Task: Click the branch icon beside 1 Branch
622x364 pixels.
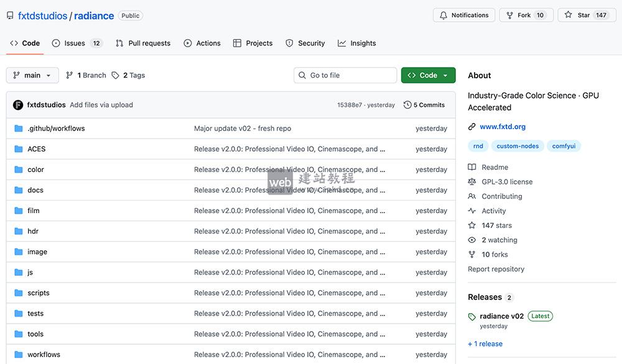Action: coord(70,75)
